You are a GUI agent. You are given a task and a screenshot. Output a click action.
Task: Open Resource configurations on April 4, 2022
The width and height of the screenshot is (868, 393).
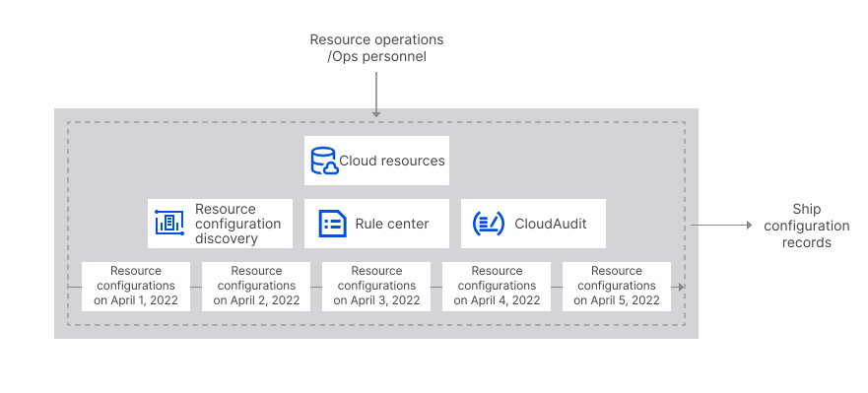(497, 287)
